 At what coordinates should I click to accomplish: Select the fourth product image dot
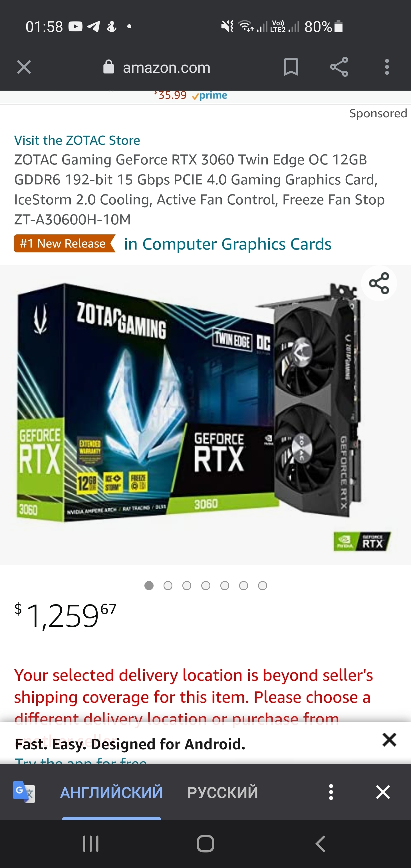205,586
